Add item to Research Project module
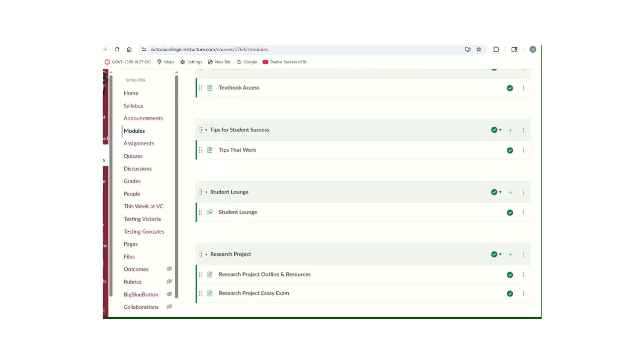 (510, 254)
